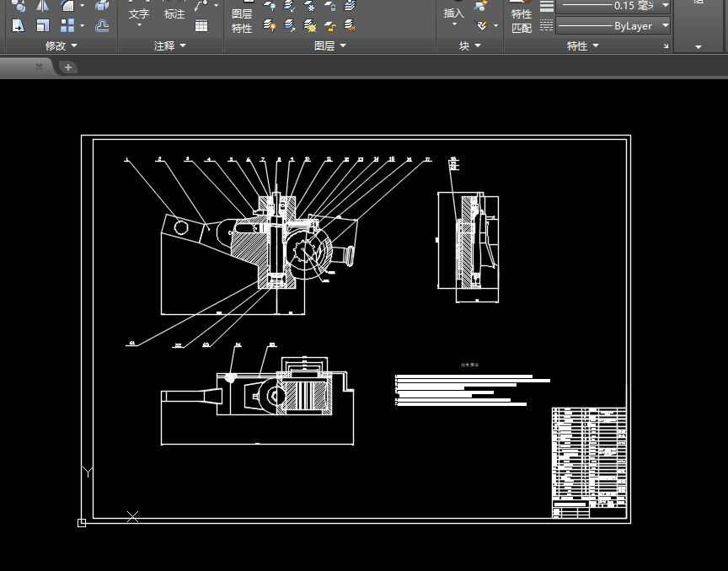This screenshot has height=571, width=728.
Task: Click the open-padlock Unlock layer icon
Action: coord(330,26)
